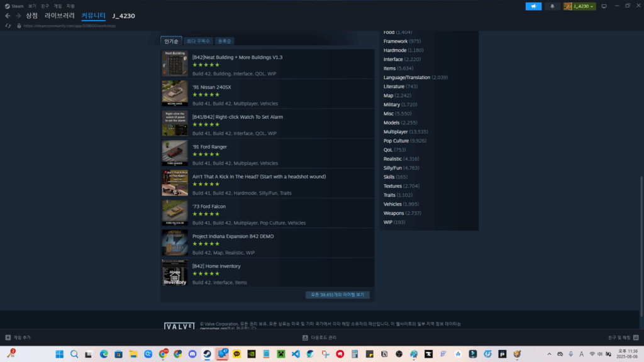The width and height of the screenshot is (644, 362).
Task: Open File Explorer taskbar icon
Action: 133,354
